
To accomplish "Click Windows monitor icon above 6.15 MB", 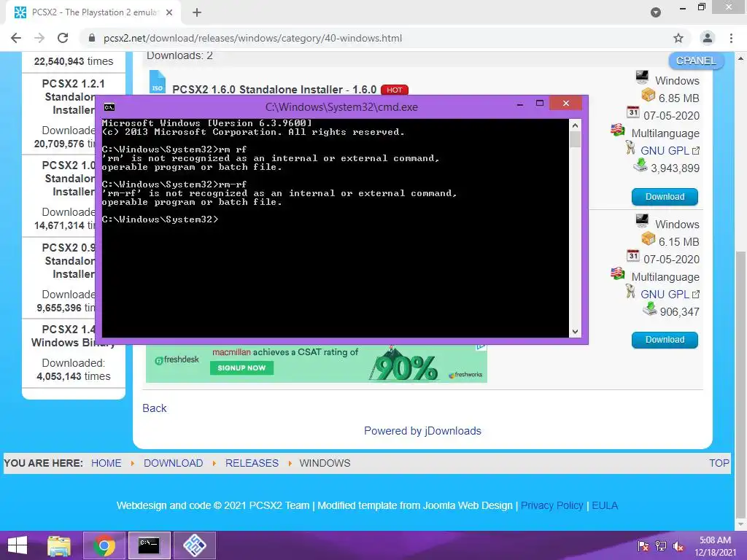I will 642,220.
